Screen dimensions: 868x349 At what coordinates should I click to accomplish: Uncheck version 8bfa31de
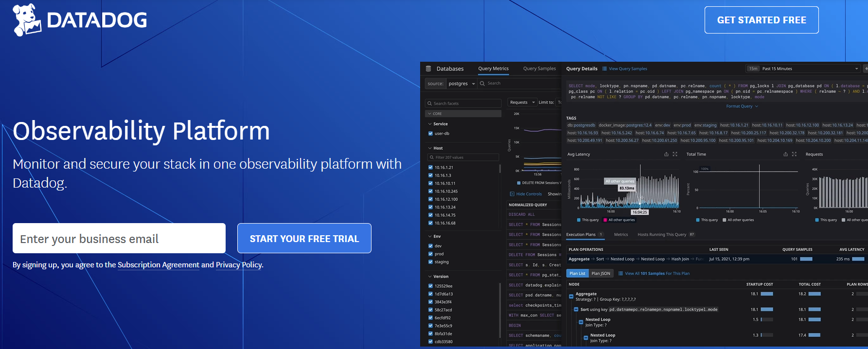(x=430, y=333)
